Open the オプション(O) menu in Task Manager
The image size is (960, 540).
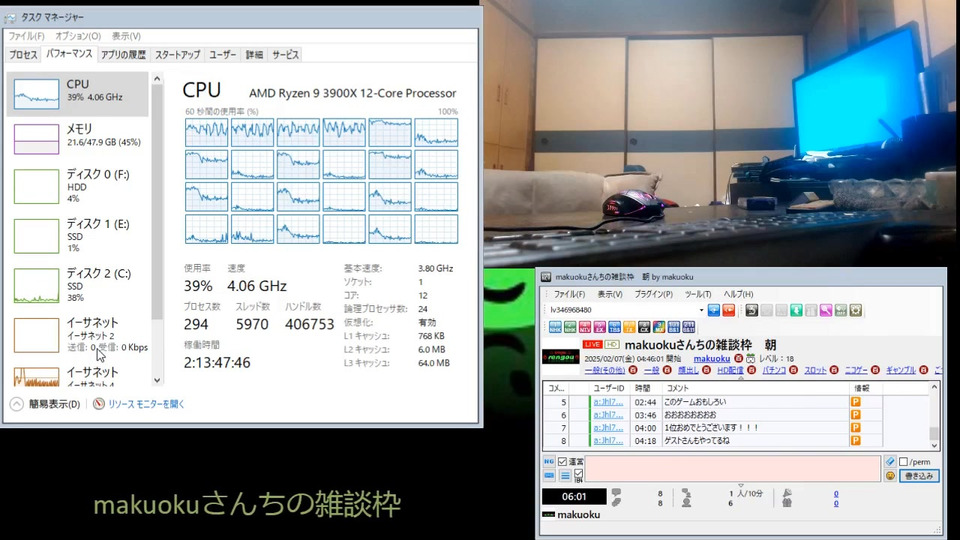pyautogui.click(x=78, y=36)
